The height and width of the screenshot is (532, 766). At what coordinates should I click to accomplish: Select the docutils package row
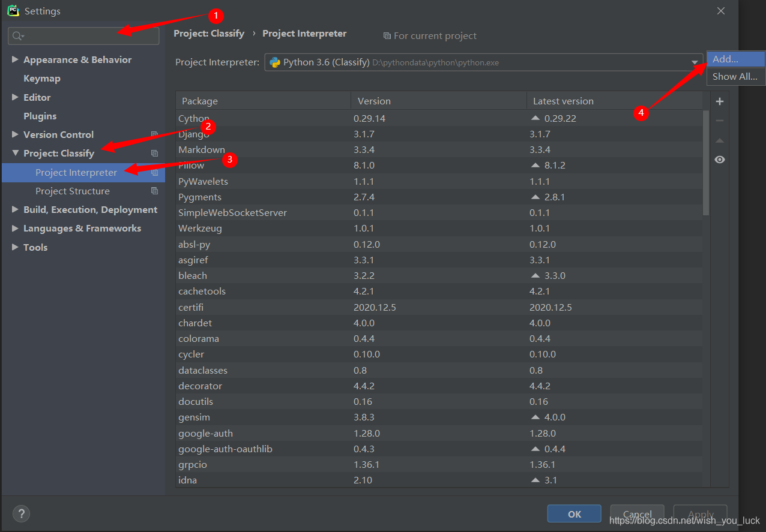click(439, 401)
